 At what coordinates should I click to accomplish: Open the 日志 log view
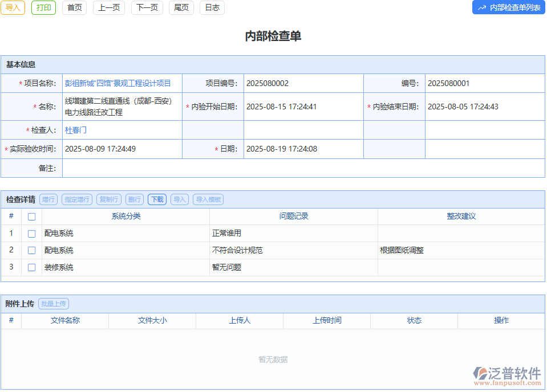(x=212, y=8)
